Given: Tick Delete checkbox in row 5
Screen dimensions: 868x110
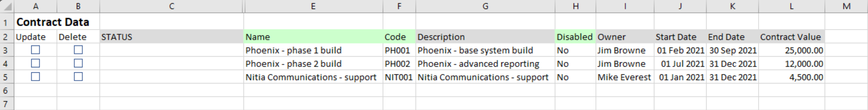Looking at the screenshot, I should (78, 77).
